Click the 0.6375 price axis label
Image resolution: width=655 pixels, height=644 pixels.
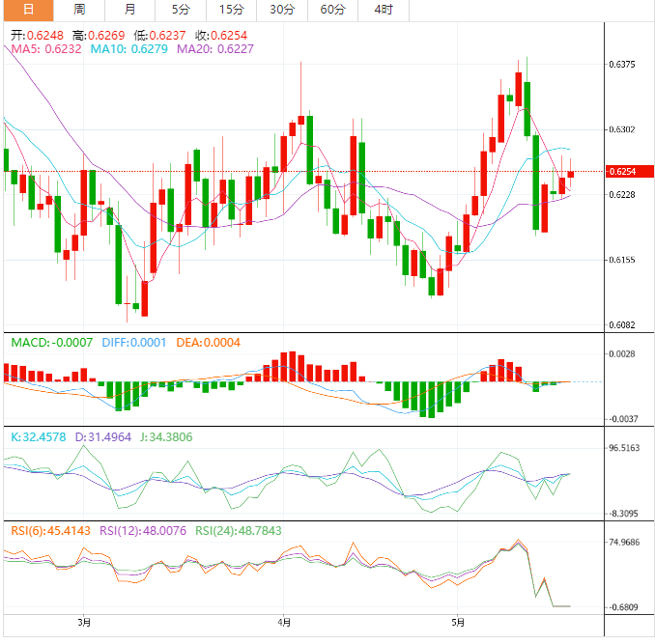[x=621, y=65]
